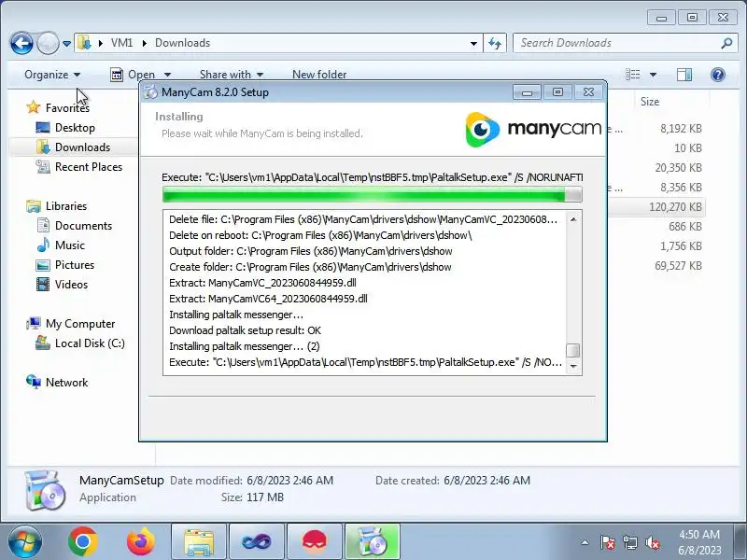Open Recent Places in the sidebar
This screenshot has height=560, width=747.
tap(89, 167)
